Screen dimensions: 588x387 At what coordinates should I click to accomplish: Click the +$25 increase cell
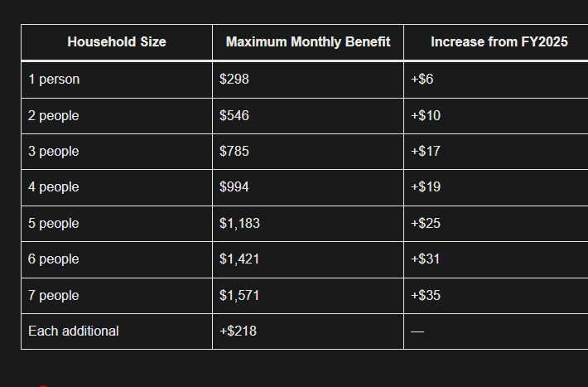click(x=426, y=223)
